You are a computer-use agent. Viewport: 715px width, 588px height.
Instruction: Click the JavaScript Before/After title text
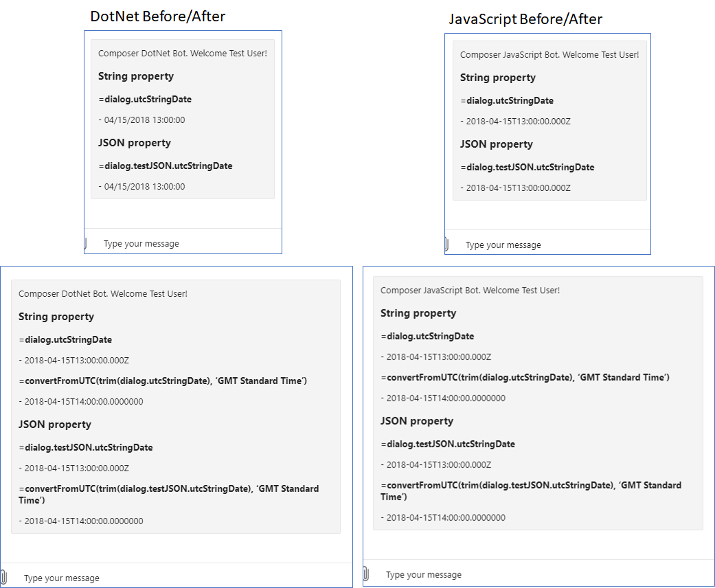tap(525, 19)
